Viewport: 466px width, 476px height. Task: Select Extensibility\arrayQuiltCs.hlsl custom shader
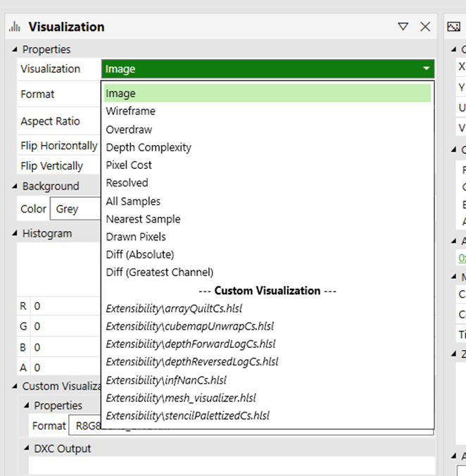(267, 308)
